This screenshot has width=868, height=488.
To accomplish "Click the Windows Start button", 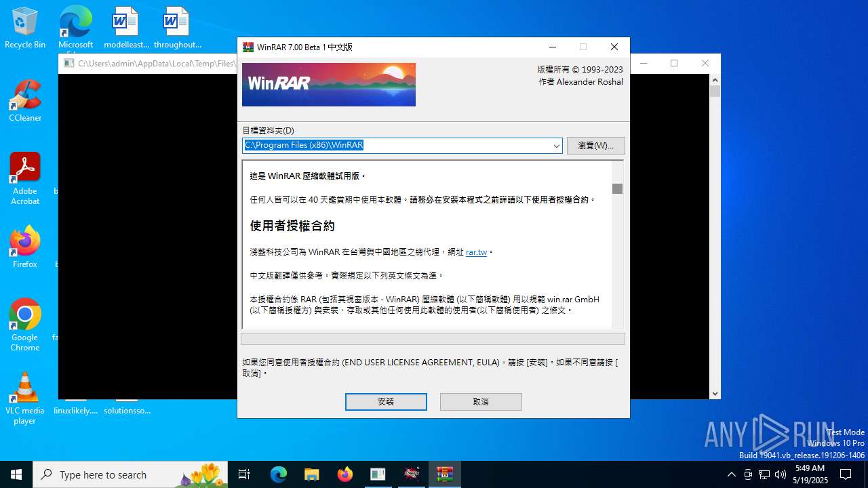I will tap(16, 474).
